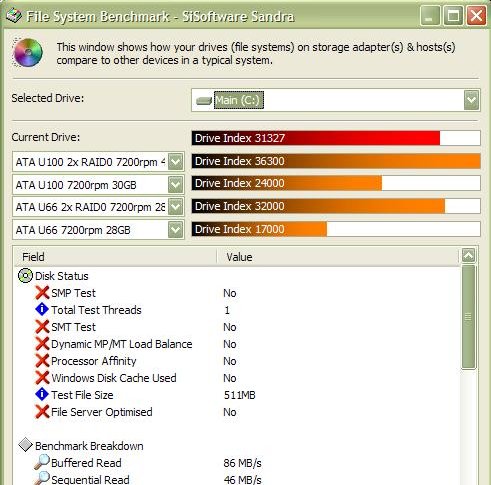Viewport: 491px width, 485px height.
Task: Select the Processor Affinity row
Action: [237, 361]
